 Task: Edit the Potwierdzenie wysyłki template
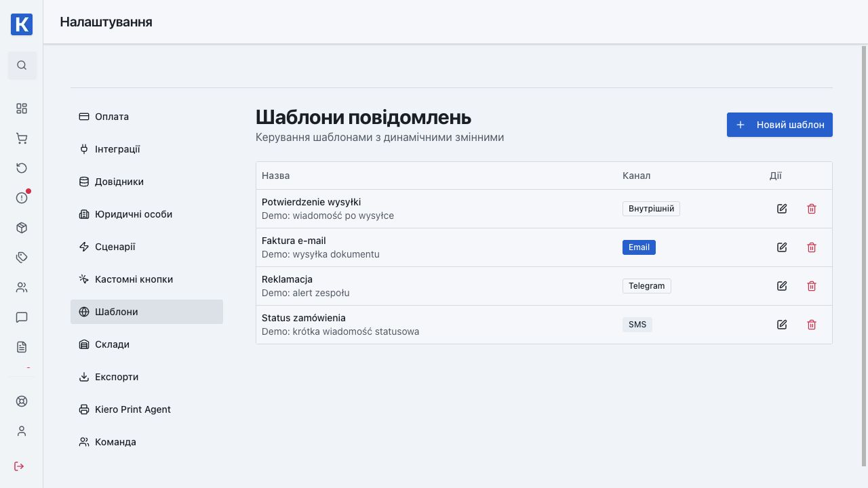782,209
